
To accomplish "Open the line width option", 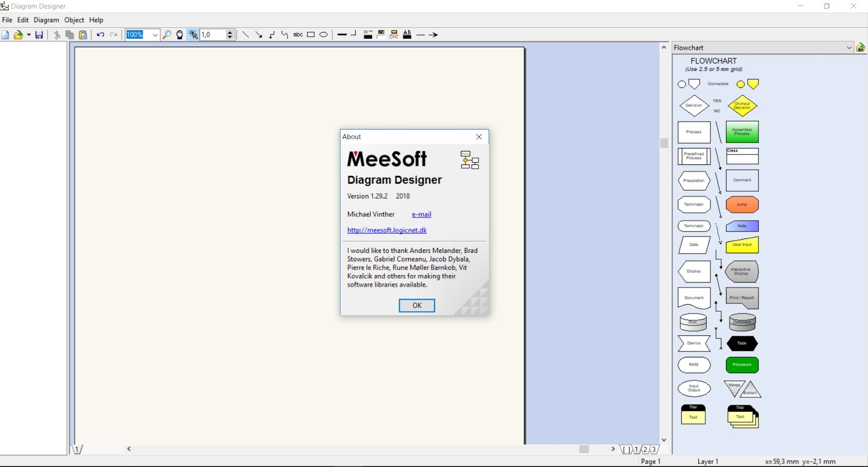I will [342, 35].
